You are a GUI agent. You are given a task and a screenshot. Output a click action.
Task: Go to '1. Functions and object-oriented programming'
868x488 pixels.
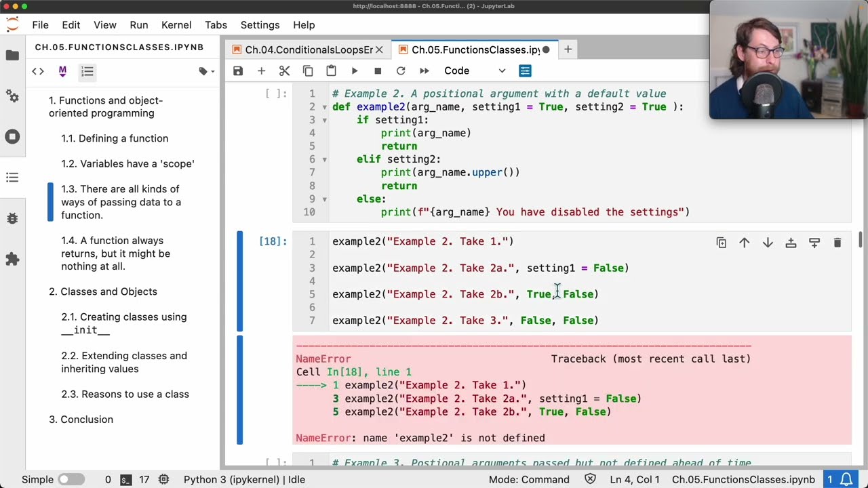pyautogui.click(x=106, y=107)
